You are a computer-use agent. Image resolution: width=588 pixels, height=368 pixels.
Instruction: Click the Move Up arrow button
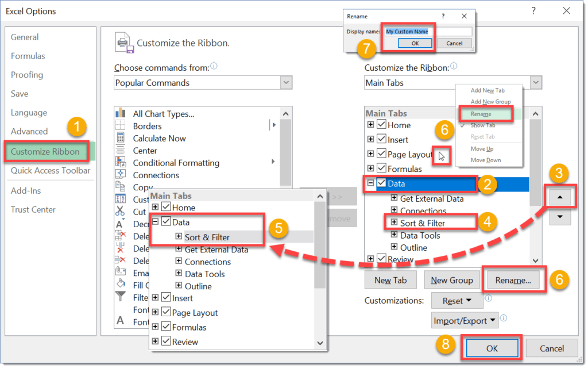tap(560, 197)
